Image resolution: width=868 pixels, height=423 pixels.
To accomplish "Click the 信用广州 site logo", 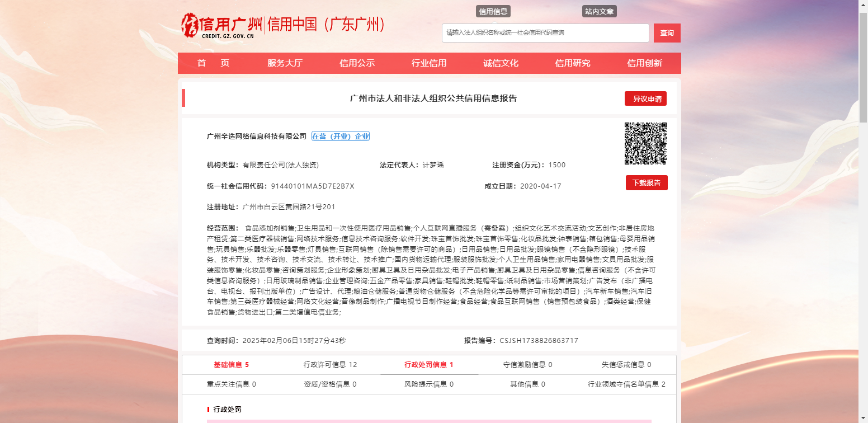I will coord(222,26).
